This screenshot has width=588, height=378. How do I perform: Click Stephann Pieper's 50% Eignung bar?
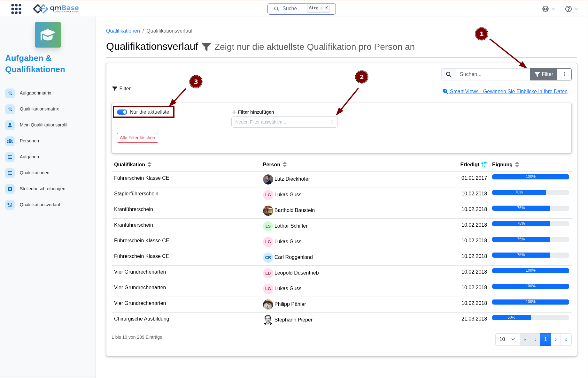point(530,318)
